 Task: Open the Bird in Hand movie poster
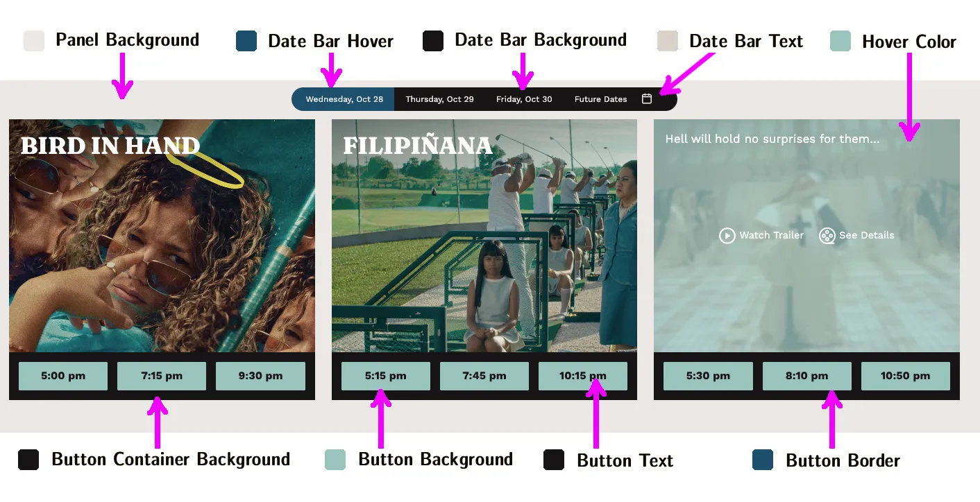point(162,236)
